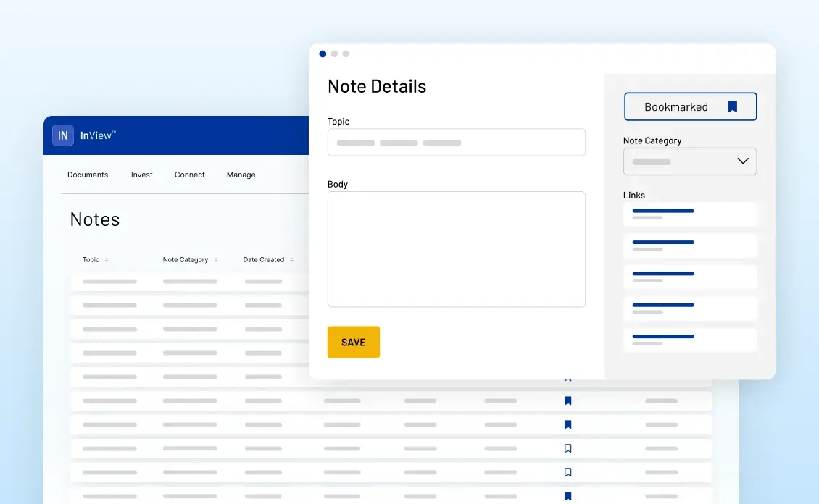The width and height of the screenshot is (819, 504).
Task: Open the Invest menu item
Action: (x=142, y=175)
